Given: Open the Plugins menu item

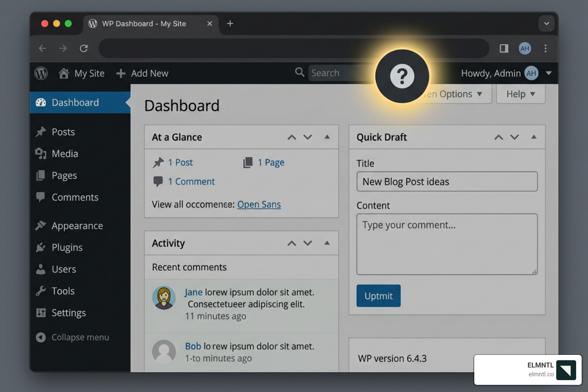Looking at the screenshot, I should [67, 247].
